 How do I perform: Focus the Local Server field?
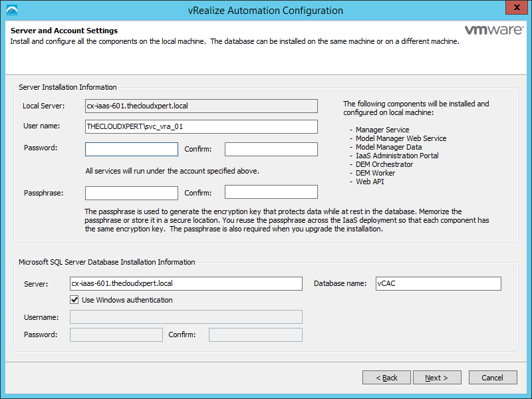(201, 105)
